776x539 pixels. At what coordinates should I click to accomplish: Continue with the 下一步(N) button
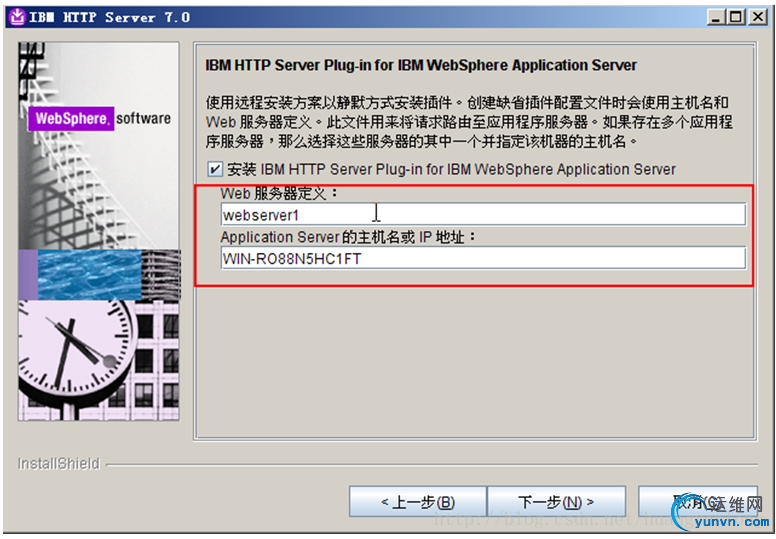coord(556,502)
